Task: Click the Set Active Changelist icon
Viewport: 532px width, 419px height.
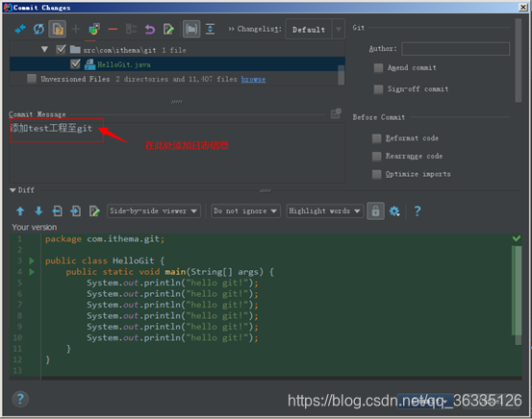Action: pyautogui.click(x=131, y=29)
